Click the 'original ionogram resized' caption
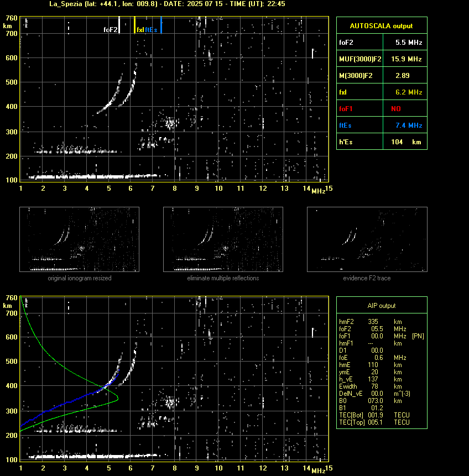 [x=80, y=278]
